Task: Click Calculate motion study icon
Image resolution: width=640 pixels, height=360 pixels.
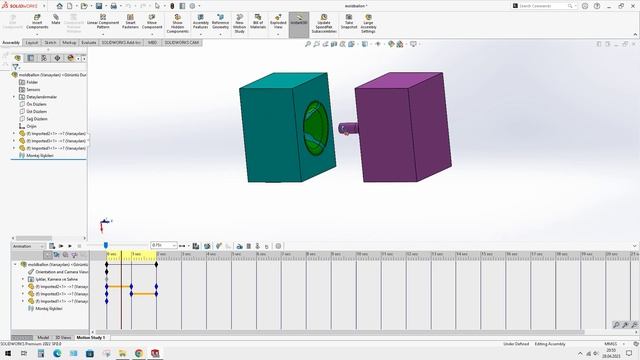Action: pyautogui.click(x=52, y=246)
